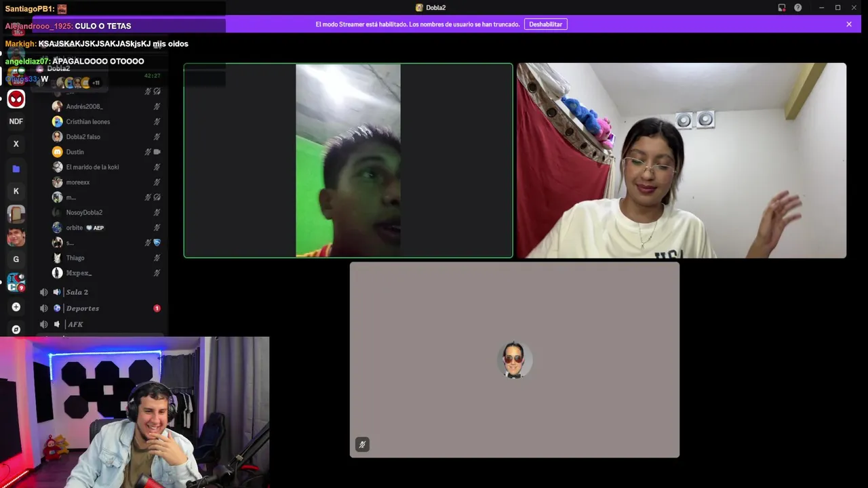The image size is (868, 488).
Task: Click the Deportes notification badge
Action: pos(157,308)
